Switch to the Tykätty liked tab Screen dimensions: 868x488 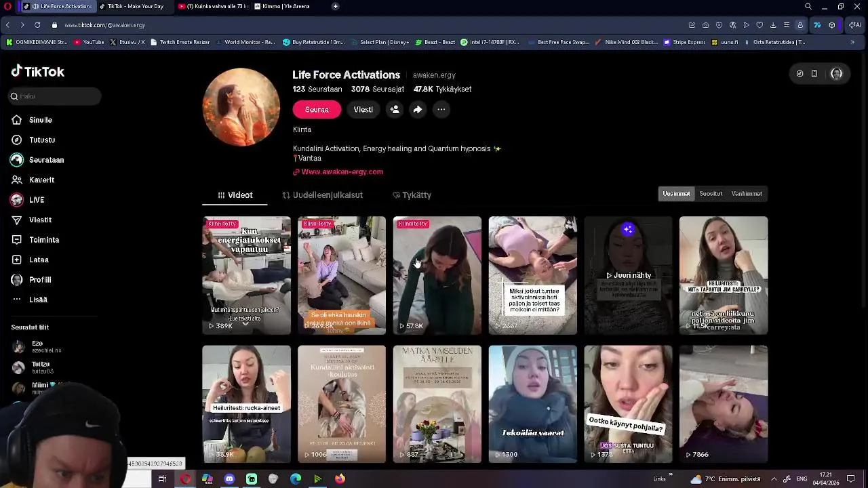click(412, 195)
